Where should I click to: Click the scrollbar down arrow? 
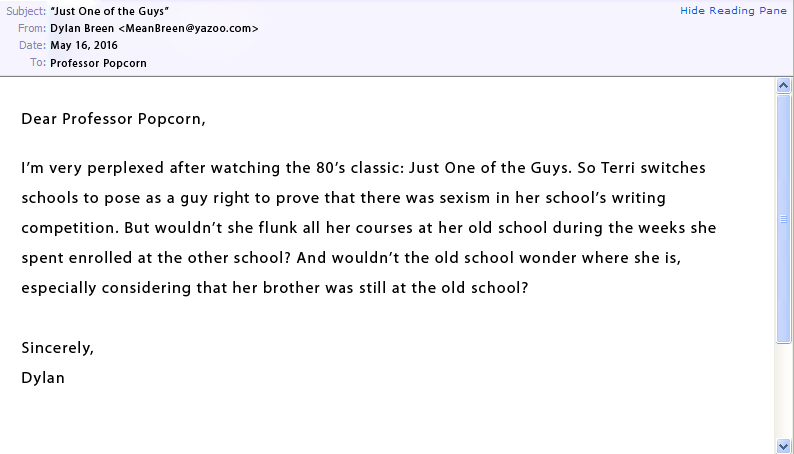coord(784,445)
